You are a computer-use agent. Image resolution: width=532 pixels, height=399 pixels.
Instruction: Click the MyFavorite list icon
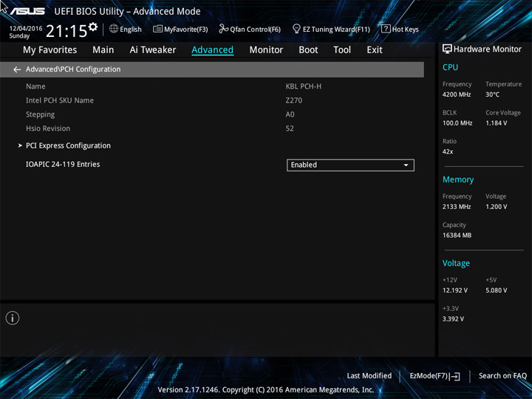point(157,29)
